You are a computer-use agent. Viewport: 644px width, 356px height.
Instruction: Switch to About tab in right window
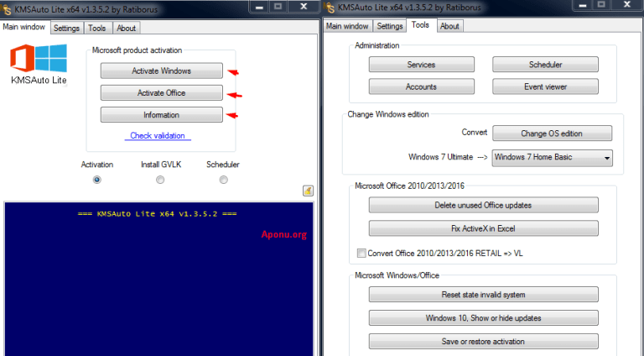point(449,26)
